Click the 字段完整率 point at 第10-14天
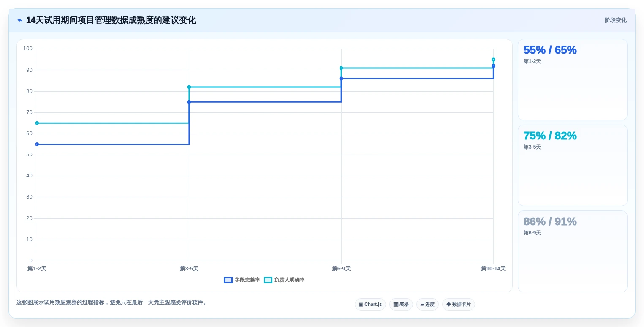The width and height of the screenshot is (644, 327). pos(493,66)
